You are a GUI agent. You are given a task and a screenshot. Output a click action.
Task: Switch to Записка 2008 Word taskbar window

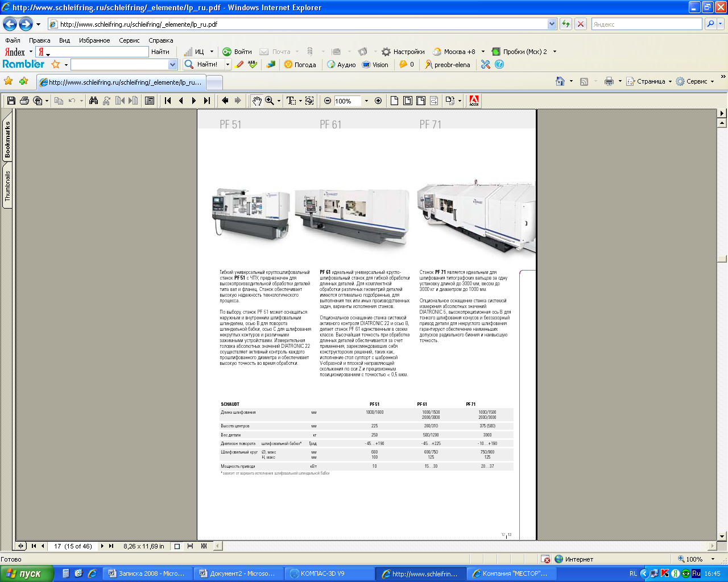click(x=147, y=573)
